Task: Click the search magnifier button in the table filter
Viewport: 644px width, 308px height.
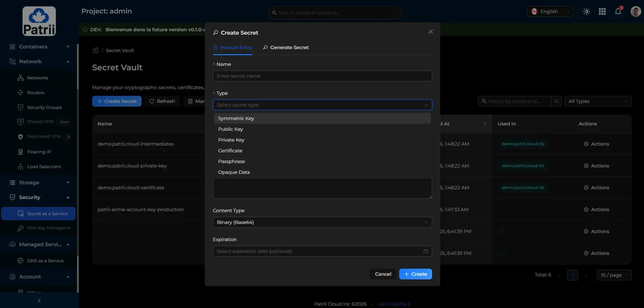Action: pyautogui.click(x=557, y=101)
